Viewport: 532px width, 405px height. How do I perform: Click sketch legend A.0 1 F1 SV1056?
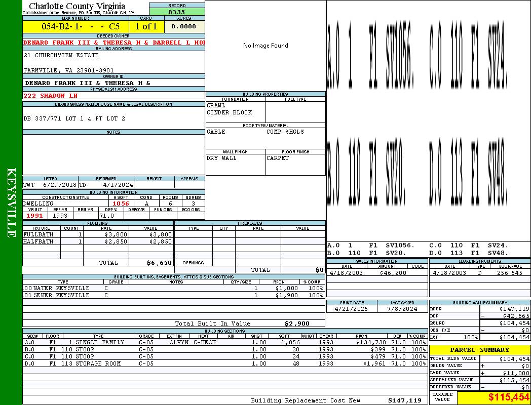371,246
